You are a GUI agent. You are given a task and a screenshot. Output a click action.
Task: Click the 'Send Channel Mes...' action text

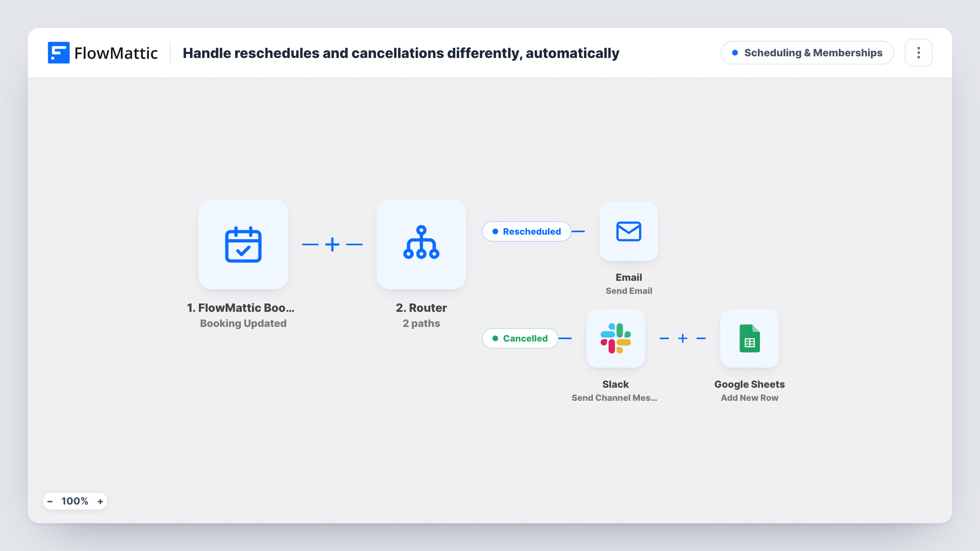tap(615, 398)
